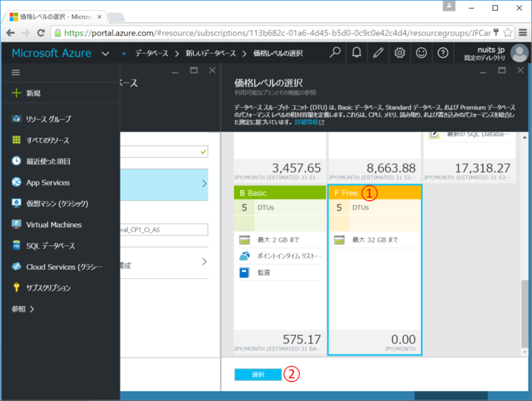Click 監査 feature in Basic tile
This screenshot has height=401, width=532.
point(264,273)
